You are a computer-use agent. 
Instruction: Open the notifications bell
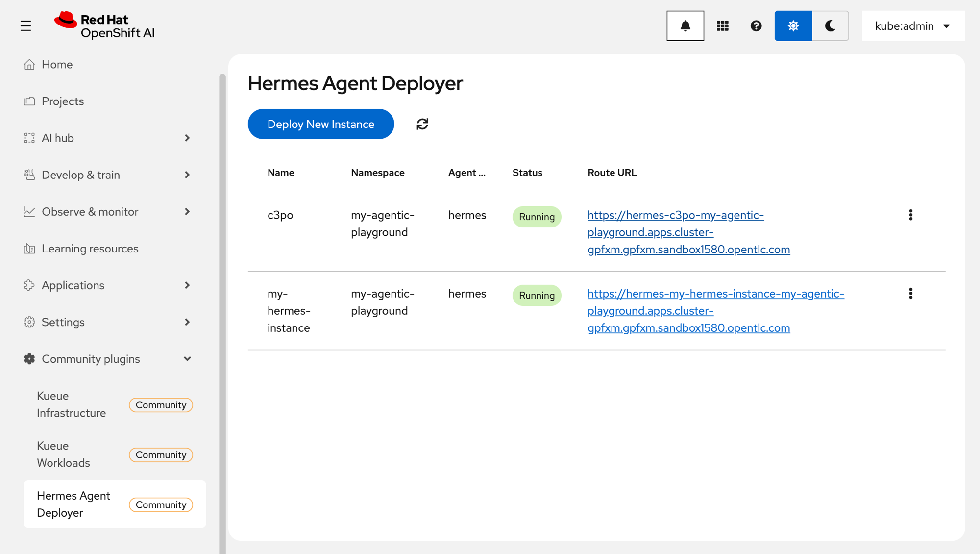coord(685,26)
